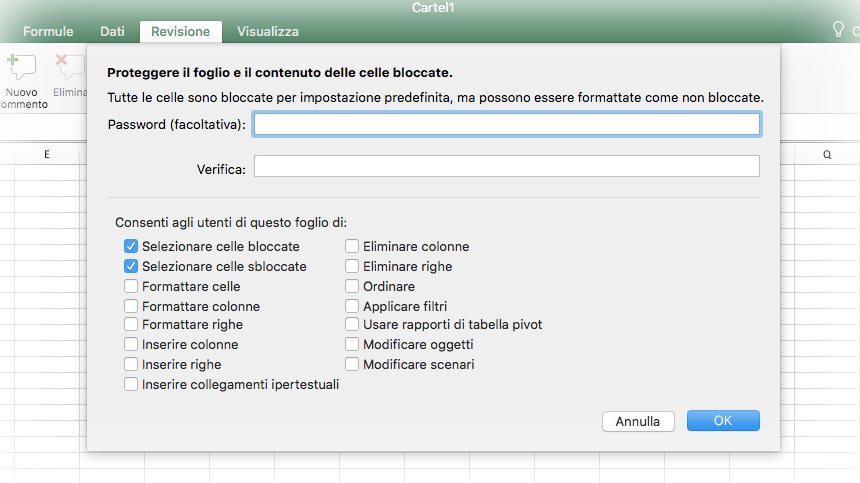Click into the Verifica password field
The image size is (860, 483).
coord(506,166)
